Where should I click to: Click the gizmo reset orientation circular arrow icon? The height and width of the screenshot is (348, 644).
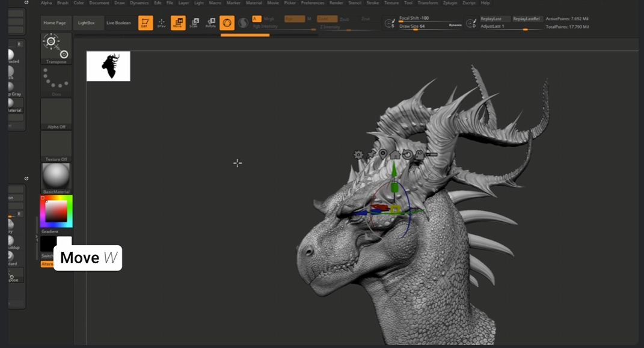tap(407, 154)
